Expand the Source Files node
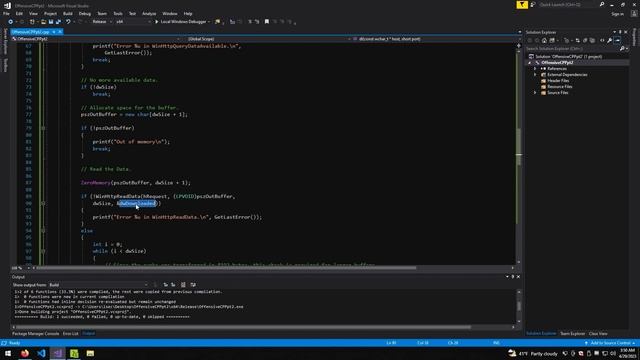 click(x=535, y=93)
